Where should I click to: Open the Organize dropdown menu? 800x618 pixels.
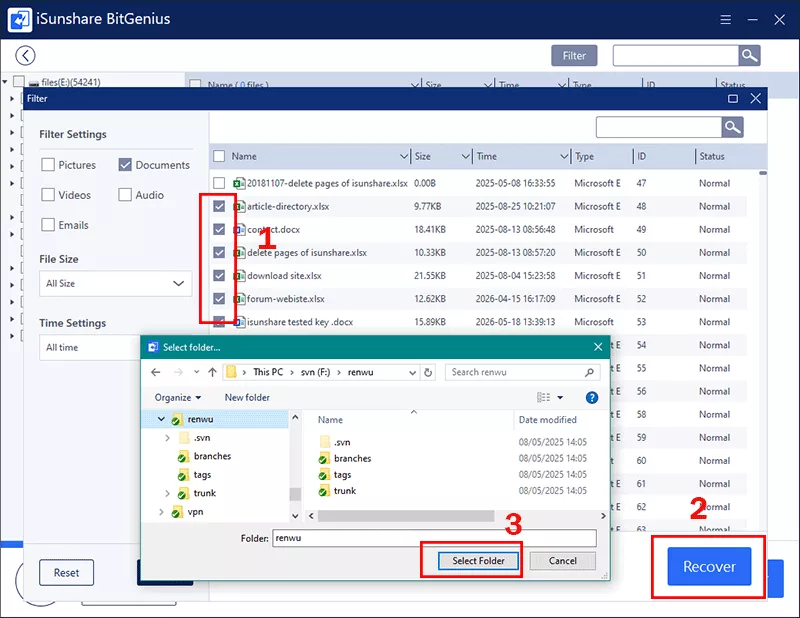178,398
